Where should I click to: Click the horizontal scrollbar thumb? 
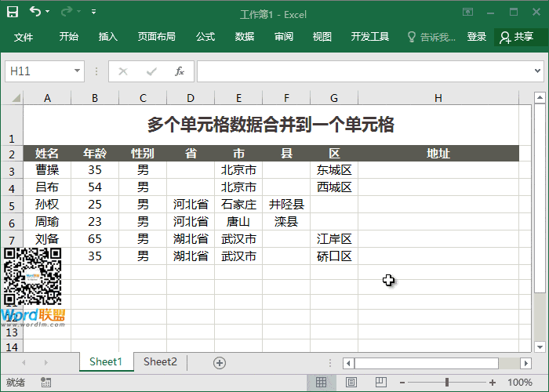(427, 363)
